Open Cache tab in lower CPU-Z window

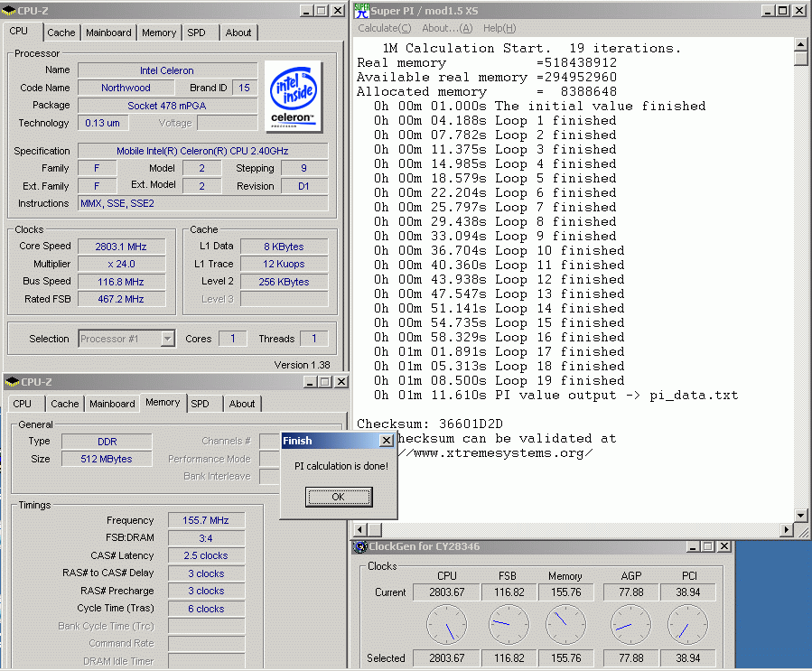click(65, 404)
